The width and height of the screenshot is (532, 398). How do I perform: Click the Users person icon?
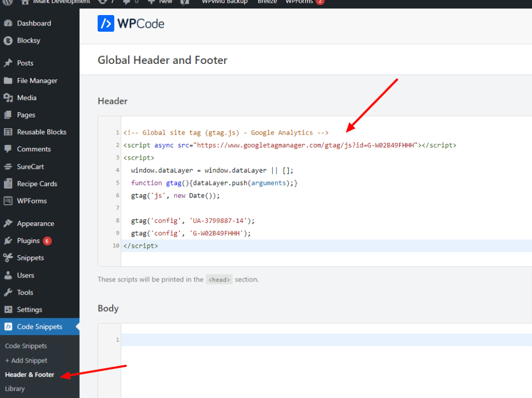8,275
